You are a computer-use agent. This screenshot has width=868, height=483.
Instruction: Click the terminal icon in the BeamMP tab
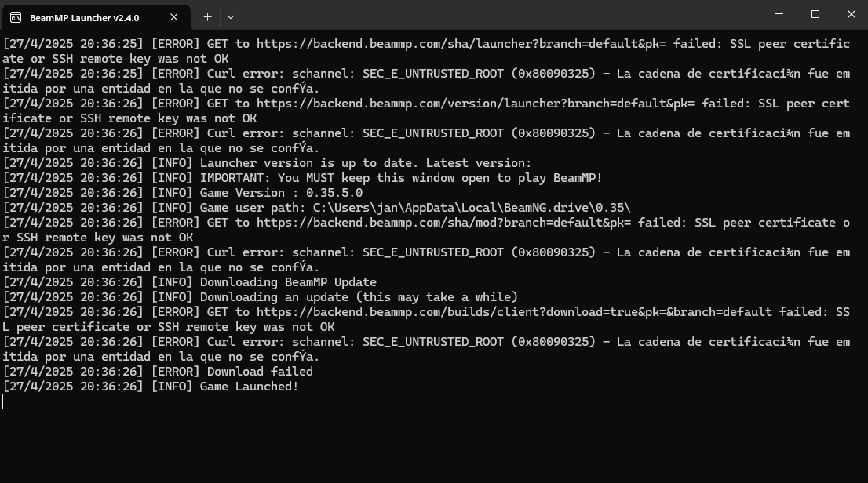(x=16, y=18)
